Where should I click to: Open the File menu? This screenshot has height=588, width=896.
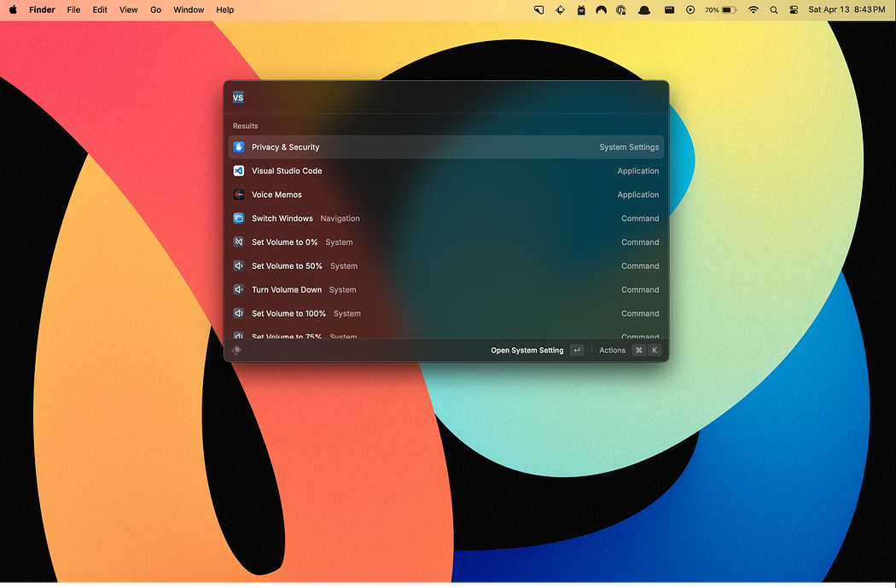tap(73, 9)
